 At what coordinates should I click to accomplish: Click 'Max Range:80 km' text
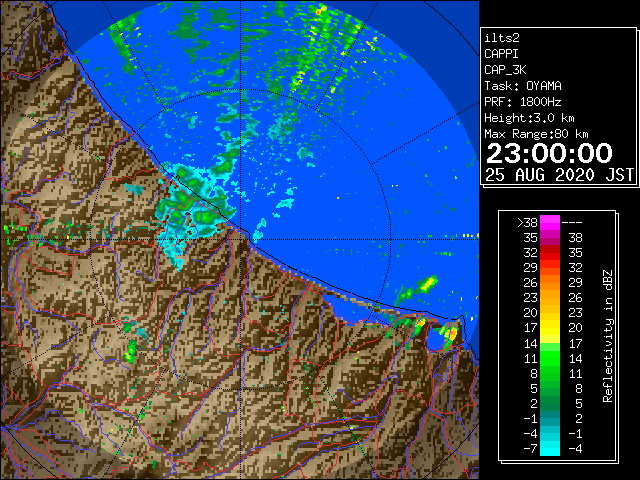coord(536,134)
